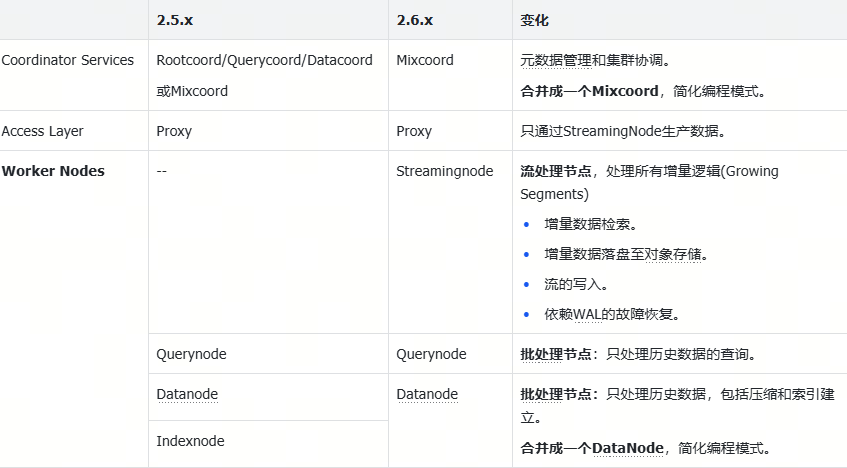The image size is (847, 468).
Task: Click Querynode in the 2.6.x column
Action: (x=431, y=354)
